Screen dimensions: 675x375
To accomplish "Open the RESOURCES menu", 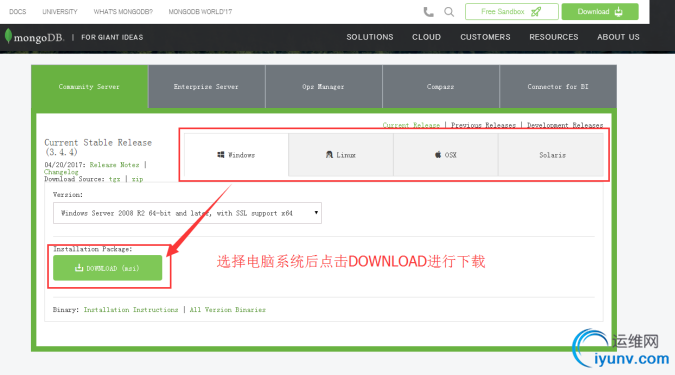I will coord(554,37).
